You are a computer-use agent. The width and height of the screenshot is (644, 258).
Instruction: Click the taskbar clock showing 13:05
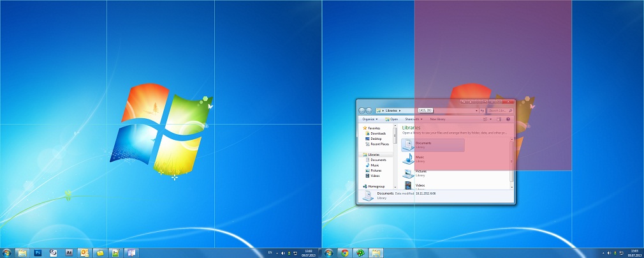pos(635,252)
